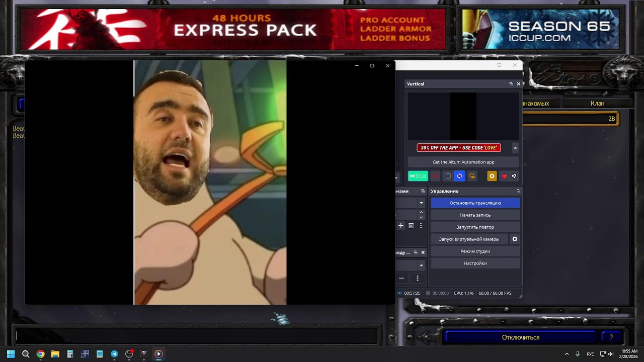The width and height of the screenshot is (644, 362).
Task: Click the orange camera icon in Vertical dock
Action: pos(472,176)
